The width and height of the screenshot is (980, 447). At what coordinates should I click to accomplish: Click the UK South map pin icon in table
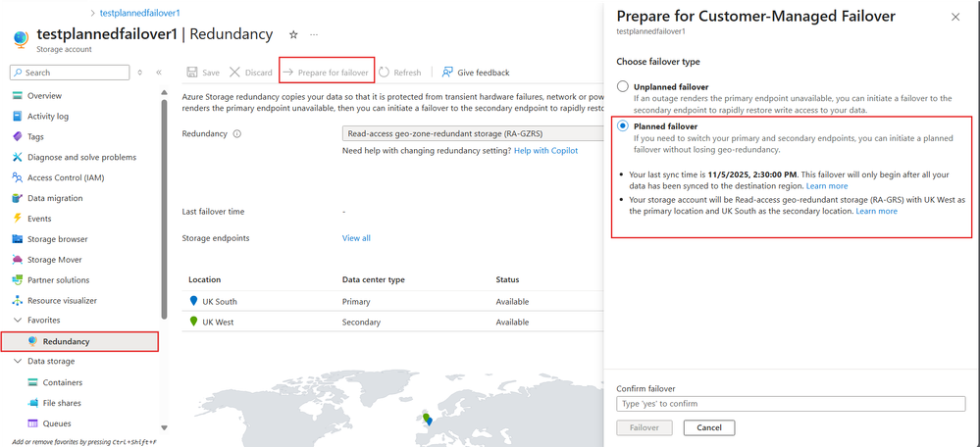point(193,301)
